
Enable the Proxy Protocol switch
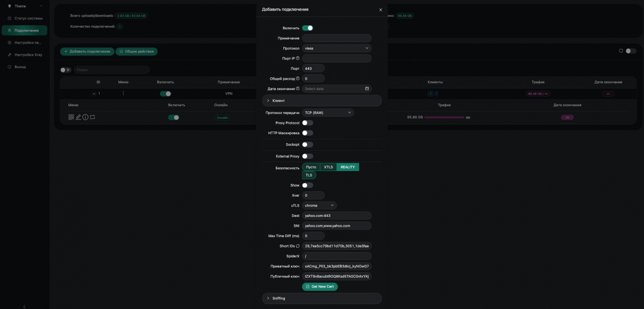click(x=308, y=123)
